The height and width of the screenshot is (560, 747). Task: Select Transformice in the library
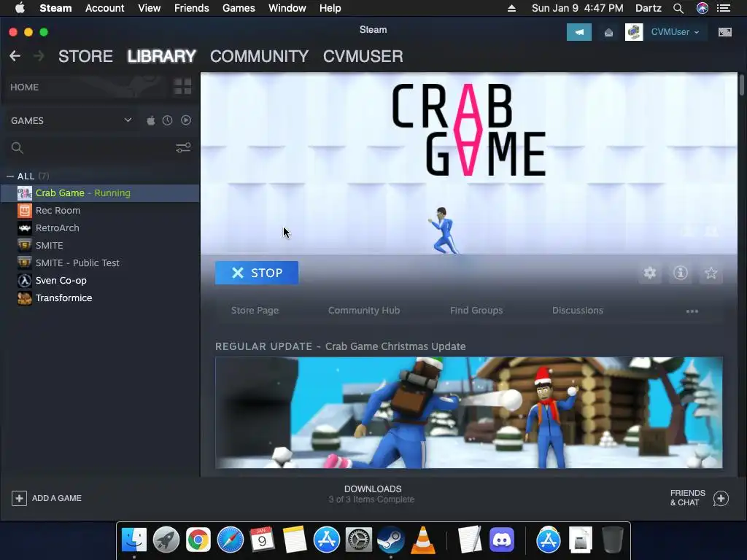(x=100, y=298)
